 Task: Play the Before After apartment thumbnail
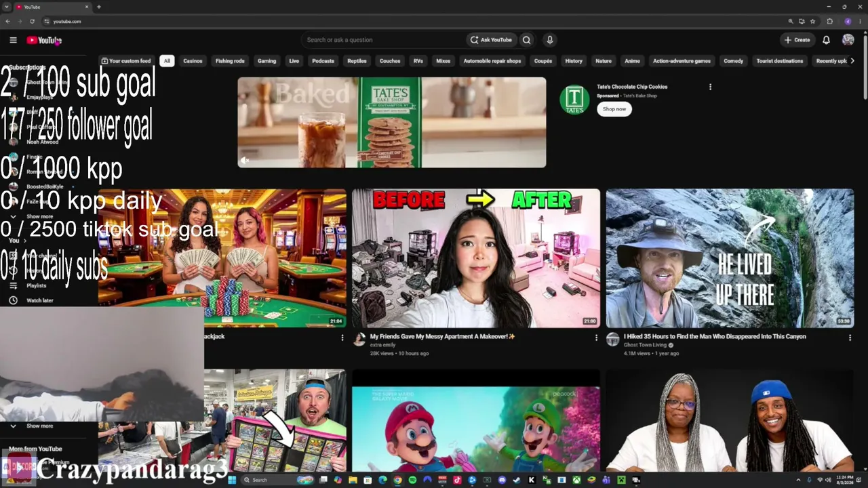[x=476, y=258]
